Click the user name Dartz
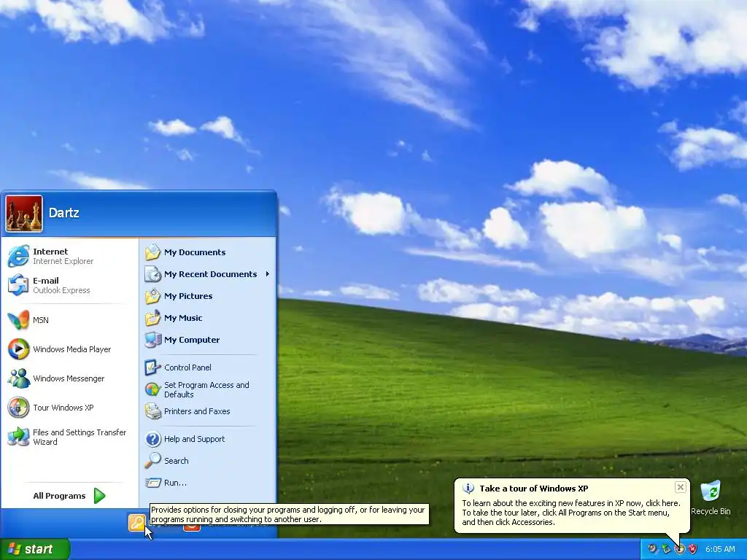The width and height of the screenshot is (747, 560). (x=64, y=213)
